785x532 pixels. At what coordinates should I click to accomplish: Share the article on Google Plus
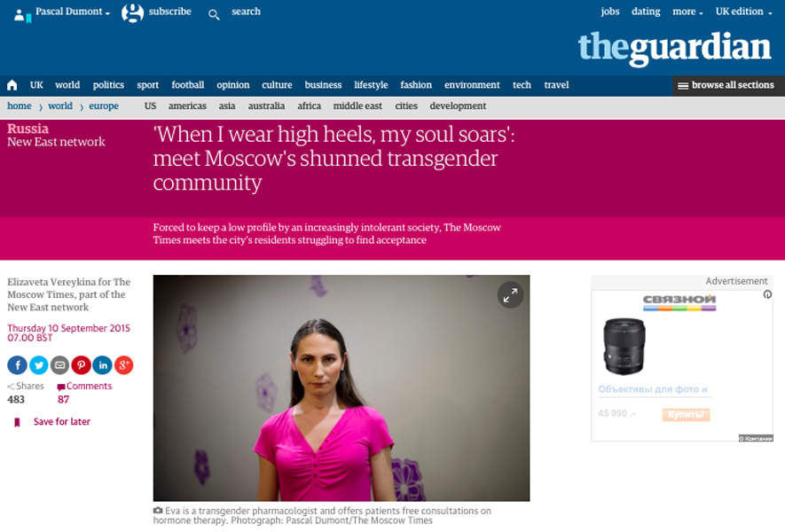coord(123,365)
